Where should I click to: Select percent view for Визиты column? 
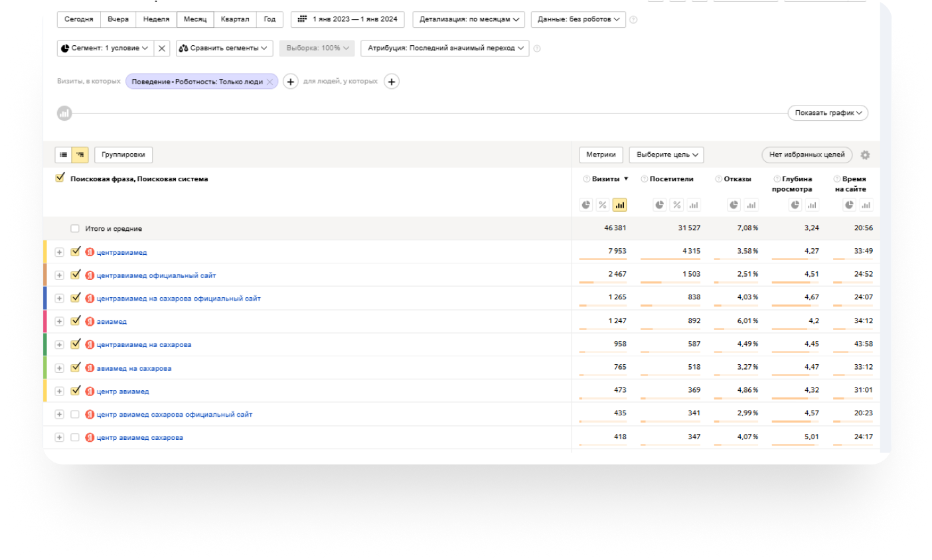click(x=603, y=205)
